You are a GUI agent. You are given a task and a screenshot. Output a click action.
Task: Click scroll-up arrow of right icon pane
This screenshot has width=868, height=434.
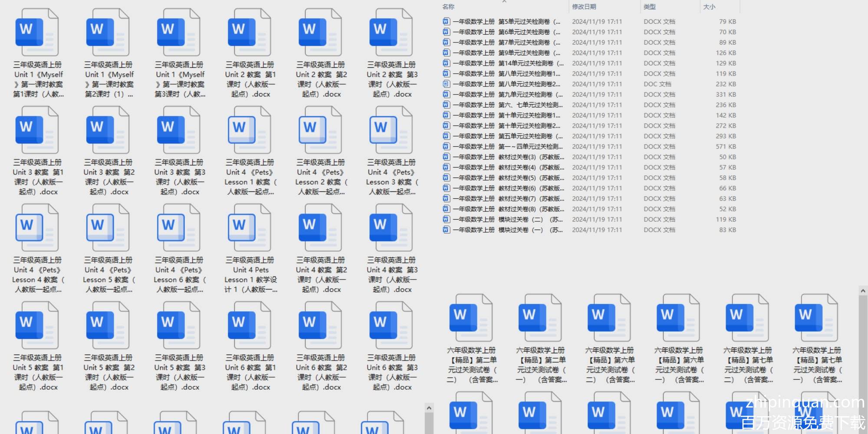(x=863, y=291)
